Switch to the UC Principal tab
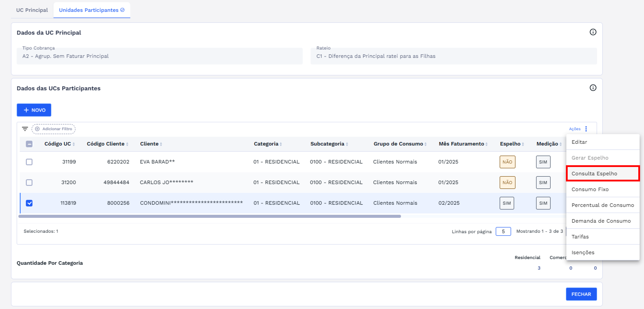644x309 pixels. pos(32,10)
